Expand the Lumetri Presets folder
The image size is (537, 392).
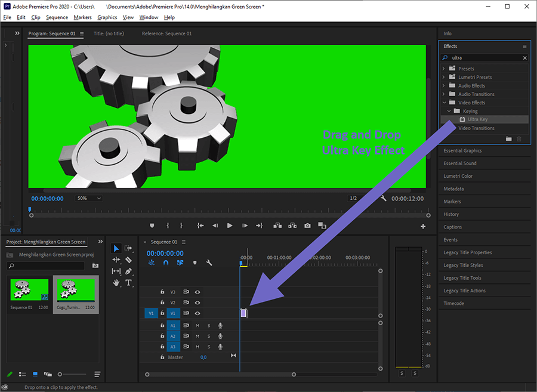(x=444, y=77)
